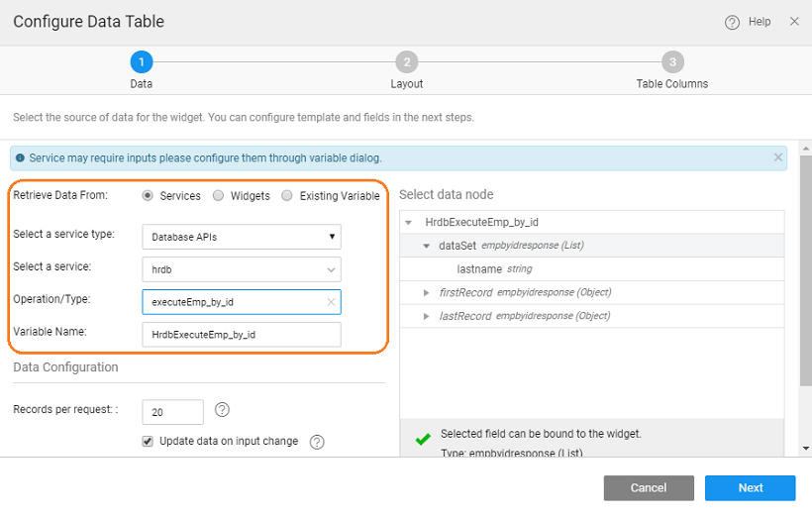Viewport: 812px width, 518px height.
Task: Clear the Operation/Type field with X icon
Action: (331, 302)
